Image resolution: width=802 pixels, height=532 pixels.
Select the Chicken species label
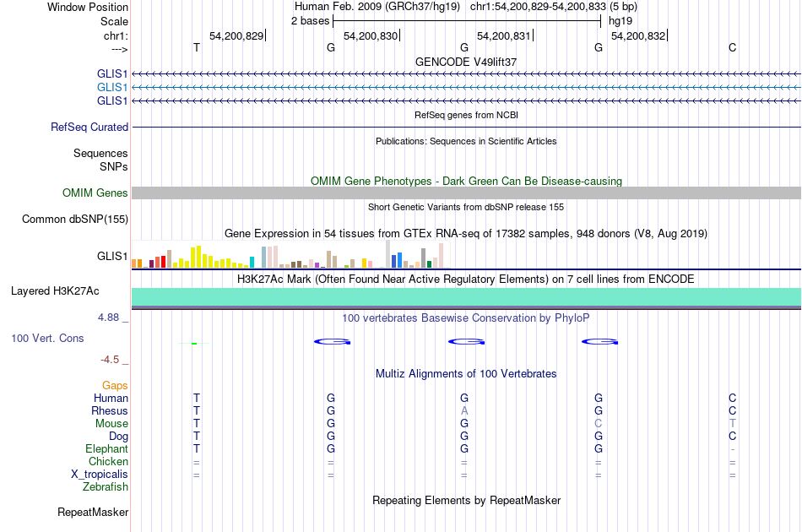pyautogui.click(x=108, y=461)
